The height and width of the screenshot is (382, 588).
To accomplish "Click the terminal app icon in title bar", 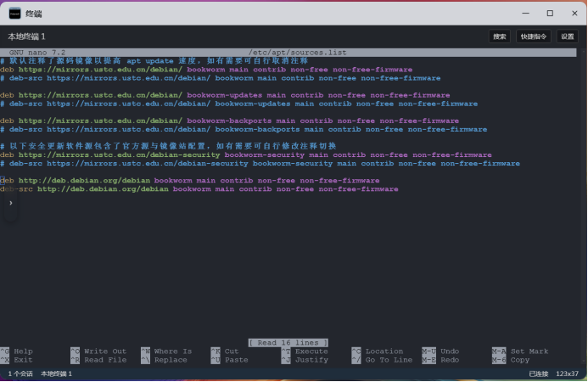I will pos(14,14).
